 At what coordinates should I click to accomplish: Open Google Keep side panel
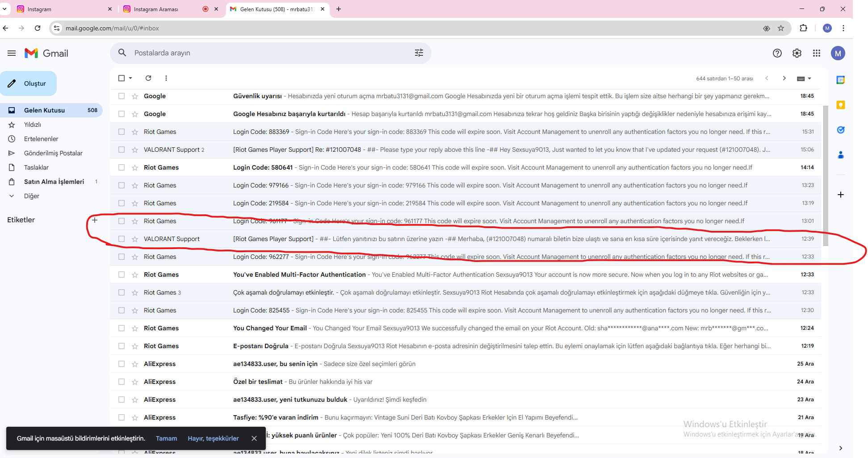point(841,105)
